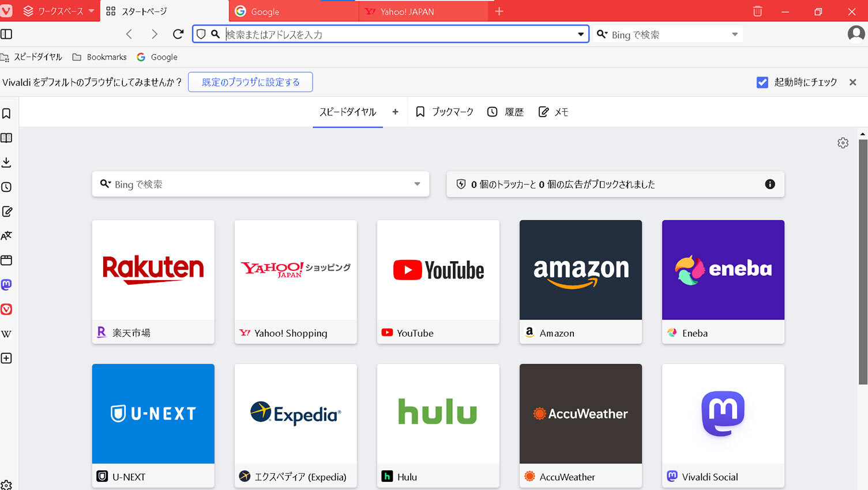Open the Mastodon web panel icon
This screenshot has width=868, height=490.
tap(6, 285)
